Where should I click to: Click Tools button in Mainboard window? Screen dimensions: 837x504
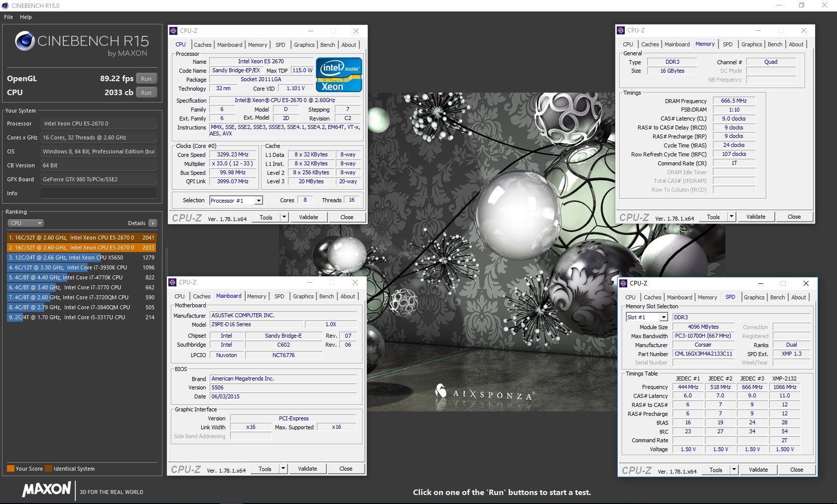[265, 469]
